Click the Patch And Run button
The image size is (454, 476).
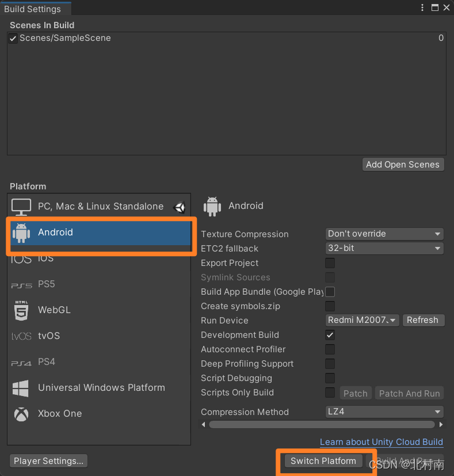[409, 394]
